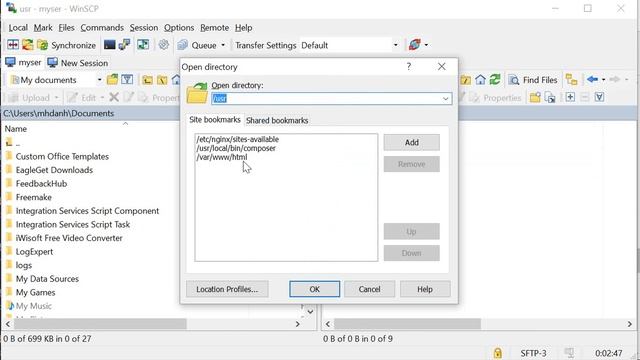The width and height of the screenshot is (640, 360).
Task: Select /usr/local/bin/composer bookmark
Action: (236, 148)
